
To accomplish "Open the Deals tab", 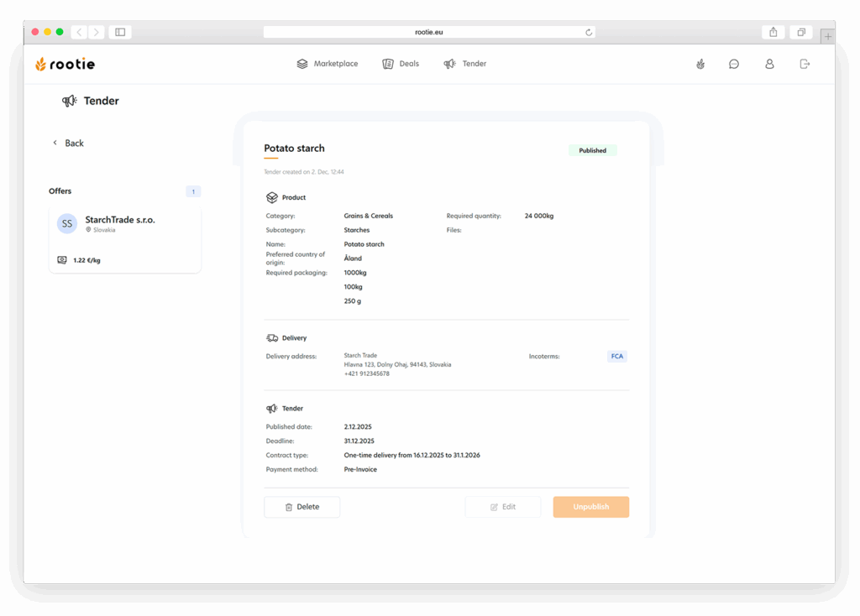I will pyautogui.click(x=401, y=64).
